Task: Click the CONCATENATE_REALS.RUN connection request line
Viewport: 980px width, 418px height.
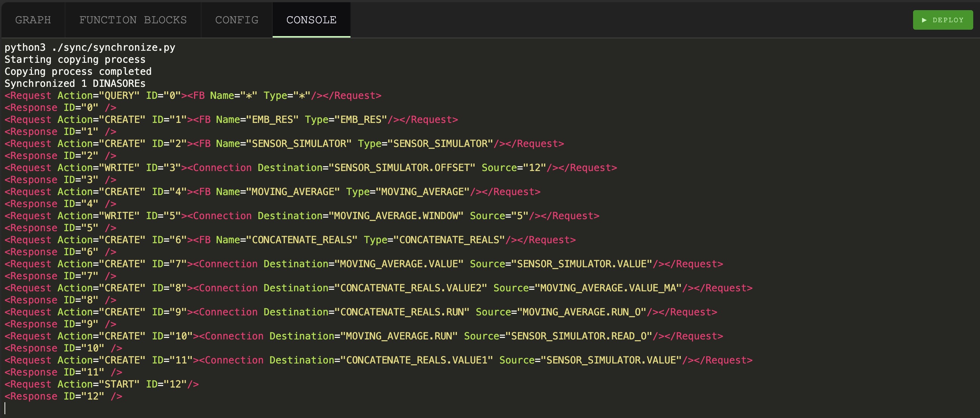Action: tap(361, 312)
